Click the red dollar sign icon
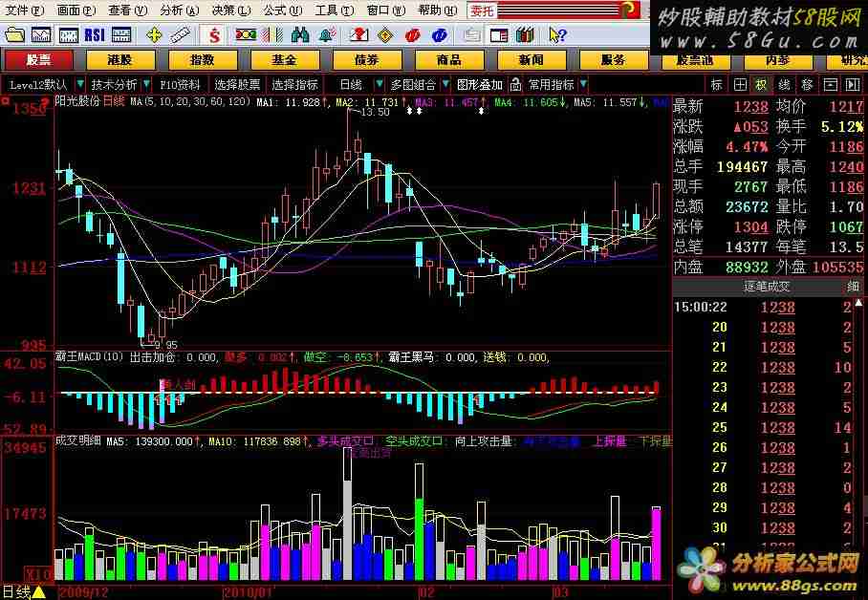 215,35
